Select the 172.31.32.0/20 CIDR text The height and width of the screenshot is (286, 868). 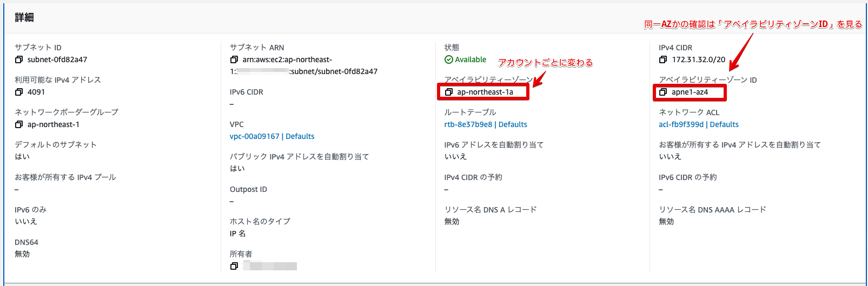click(x=699, y=59)
